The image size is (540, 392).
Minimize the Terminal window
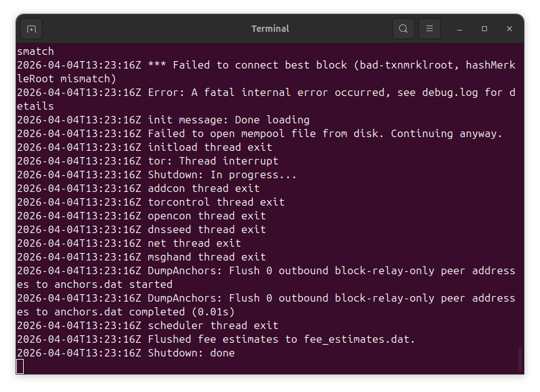coord(460,29)
